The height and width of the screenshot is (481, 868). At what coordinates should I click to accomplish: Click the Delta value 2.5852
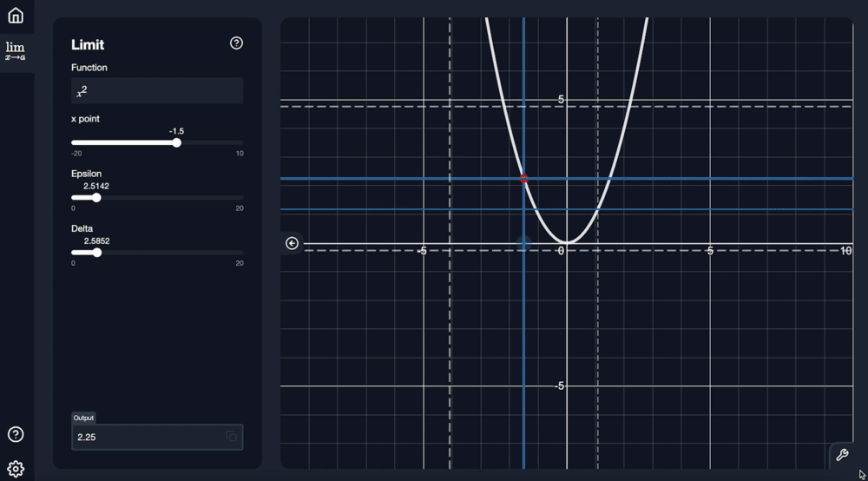coord(97,240)
